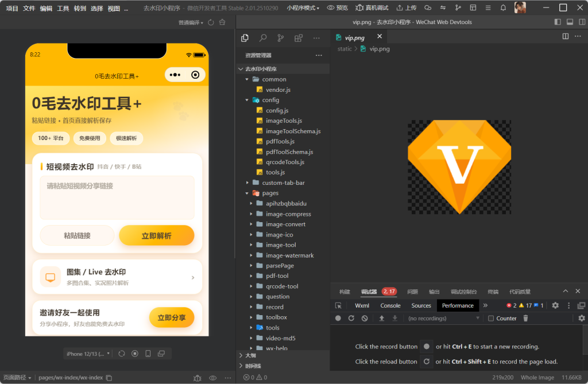Click the explorer files icon
588x384 pixels.
(x=245, y=38)
